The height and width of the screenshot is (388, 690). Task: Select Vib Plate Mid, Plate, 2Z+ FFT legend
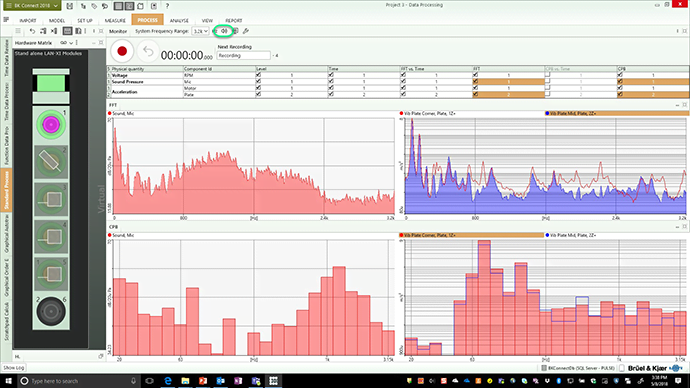pyautogui.click(x=617, y=113)
